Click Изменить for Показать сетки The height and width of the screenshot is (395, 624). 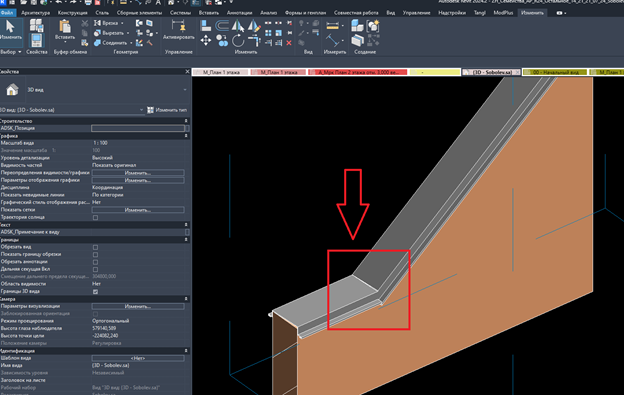(x=138, y=210)
